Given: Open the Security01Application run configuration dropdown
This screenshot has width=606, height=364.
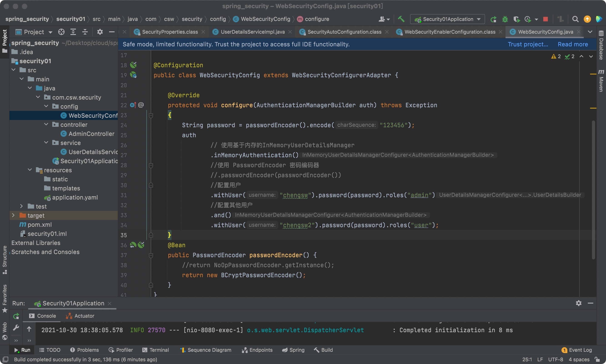Looking at the screenshot, I should click(448, 19).
